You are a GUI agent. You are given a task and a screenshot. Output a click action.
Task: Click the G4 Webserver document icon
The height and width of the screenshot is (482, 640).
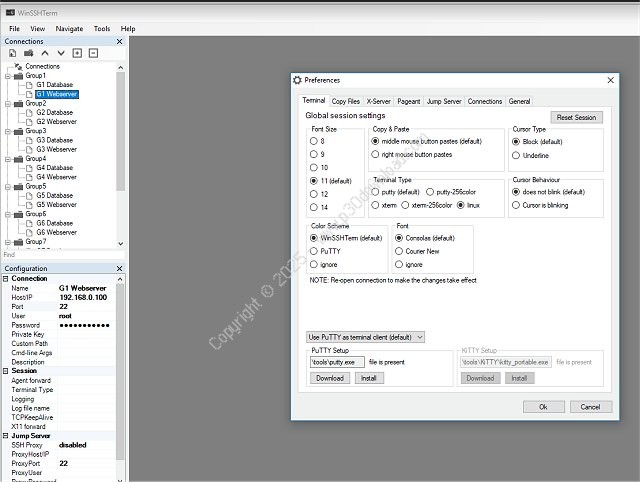tap(29, 177)
